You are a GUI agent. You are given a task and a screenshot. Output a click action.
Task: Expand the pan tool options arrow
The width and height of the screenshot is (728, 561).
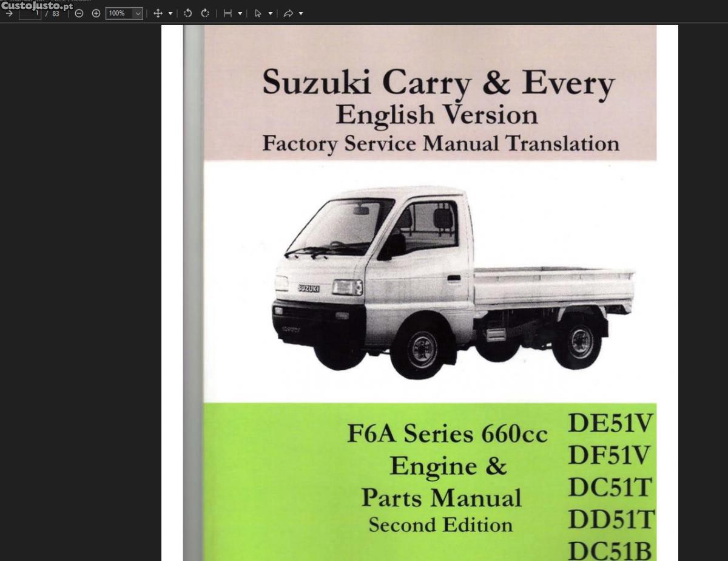pyautogui.click(x=170, y=13)
